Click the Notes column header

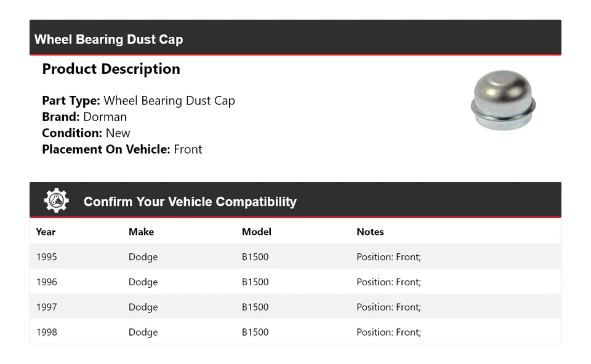click(x=370, y=232)
